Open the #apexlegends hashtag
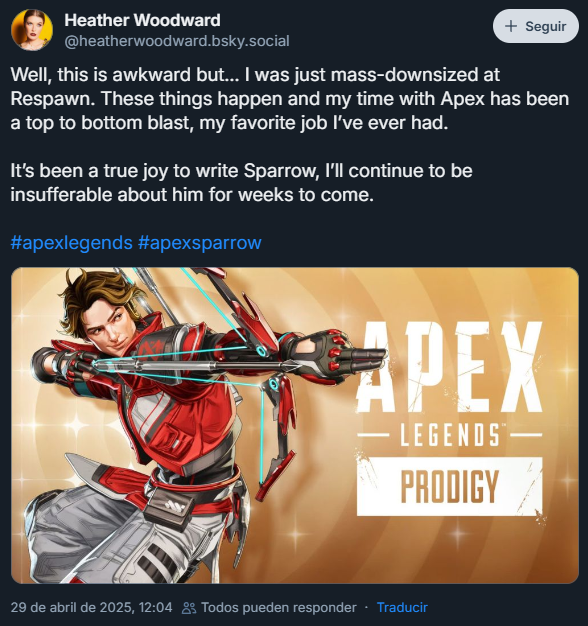The height and width of the screenshot is (626, 588). pyautogui.click(x=71, y=242)
